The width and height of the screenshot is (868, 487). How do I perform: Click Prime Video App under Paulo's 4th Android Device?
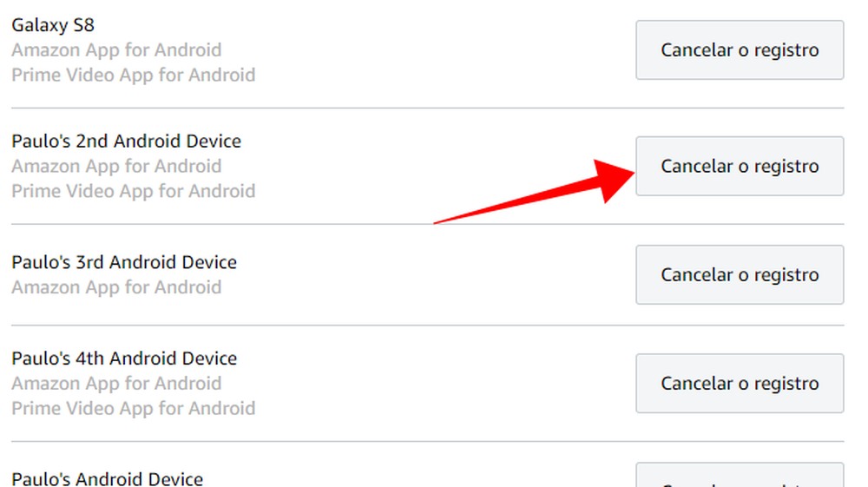[x=134, y=408]
